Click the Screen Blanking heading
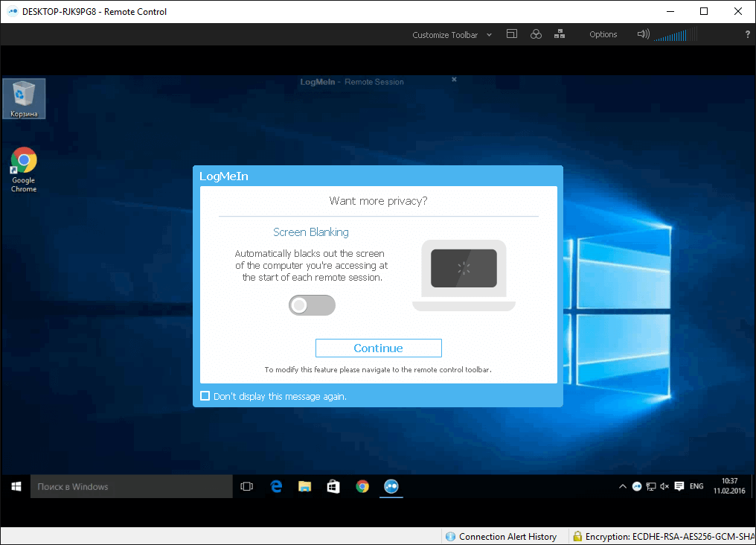Screen dimensions: 756x545 click(311, 232)
